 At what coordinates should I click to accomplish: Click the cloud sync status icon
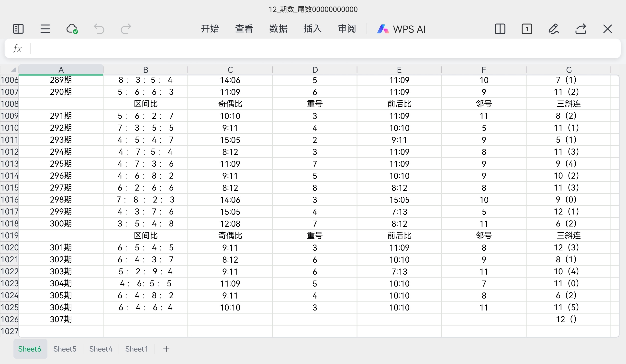tap(72, 29)
